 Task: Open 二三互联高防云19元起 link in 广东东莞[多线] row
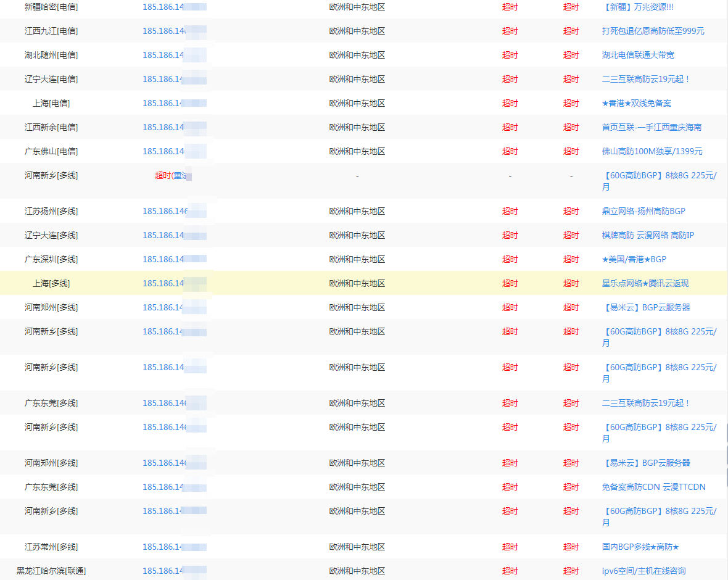(x=645, y=403)
